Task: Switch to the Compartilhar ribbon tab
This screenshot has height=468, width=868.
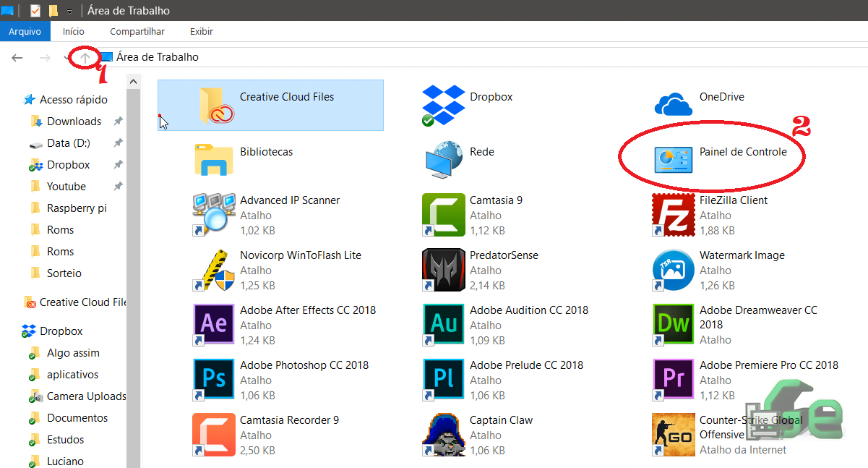Action: pos(137,31)
